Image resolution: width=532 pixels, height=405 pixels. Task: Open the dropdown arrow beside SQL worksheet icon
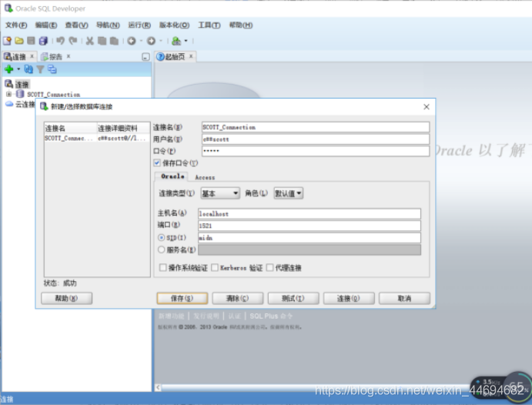[x=186, y=41]
